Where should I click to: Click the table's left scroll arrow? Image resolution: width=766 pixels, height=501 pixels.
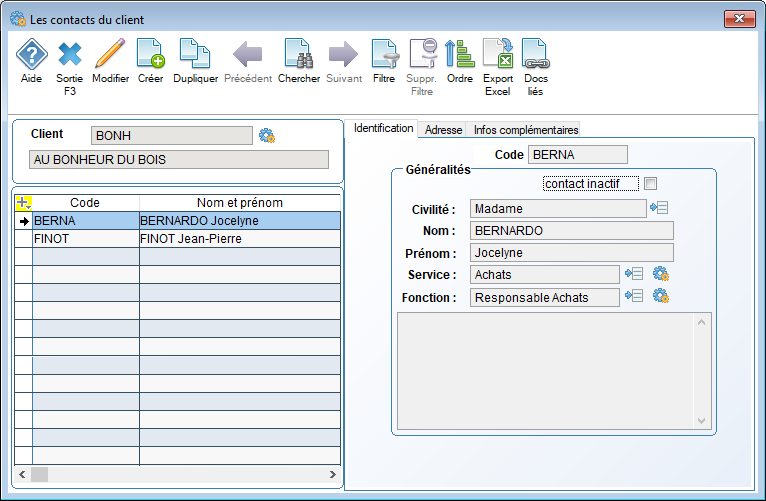22,474
